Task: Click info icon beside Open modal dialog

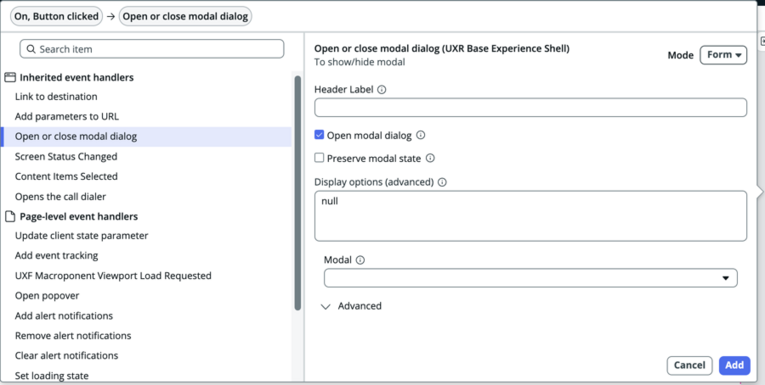Action: [x=421, y=135]
